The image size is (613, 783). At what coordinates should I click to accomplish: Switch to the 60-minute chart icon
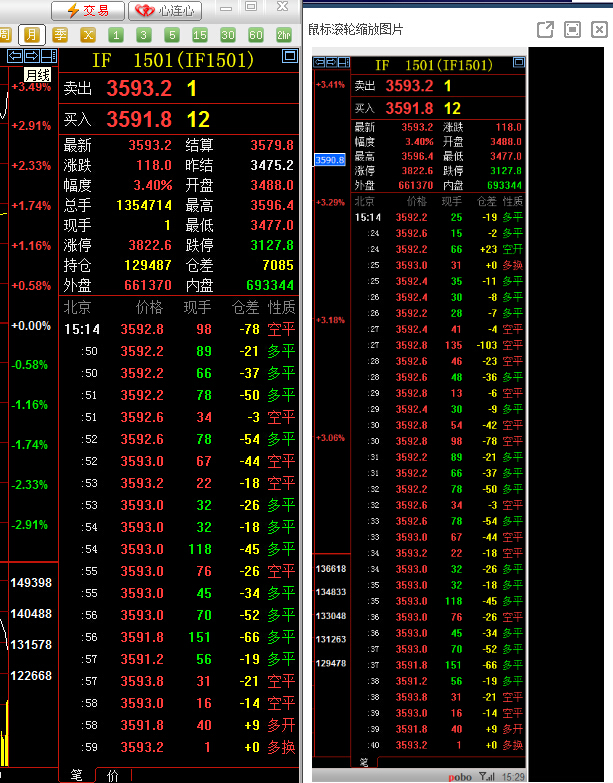pyautogui.click(x=256, y=35)
